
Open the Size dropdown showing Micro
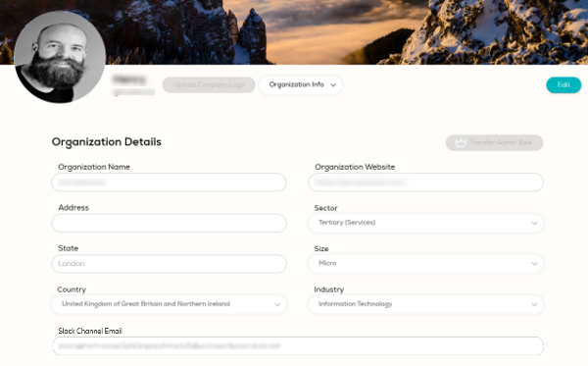pos(425,264)
